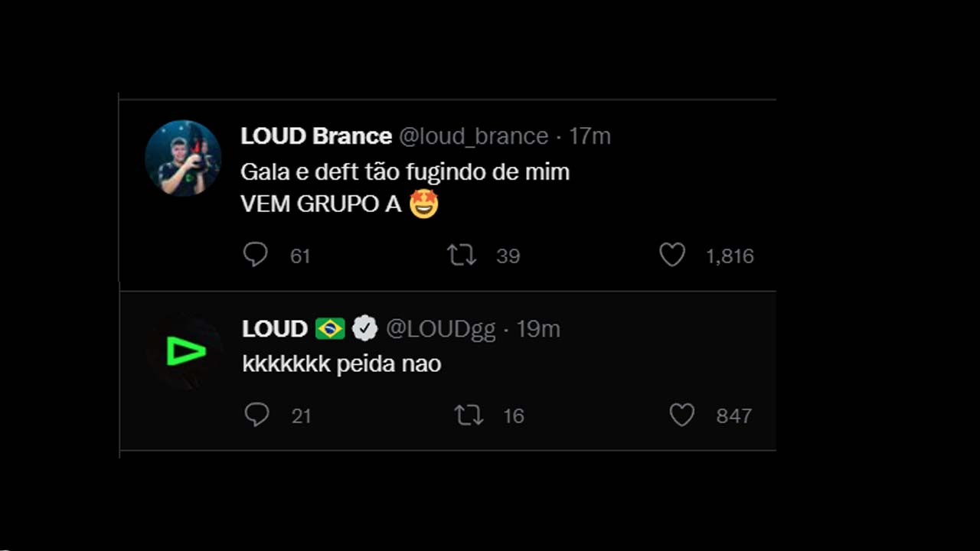Click LOUD's verified checkmark badge
The height and width of the screenshot is (551, 980).
364,328
